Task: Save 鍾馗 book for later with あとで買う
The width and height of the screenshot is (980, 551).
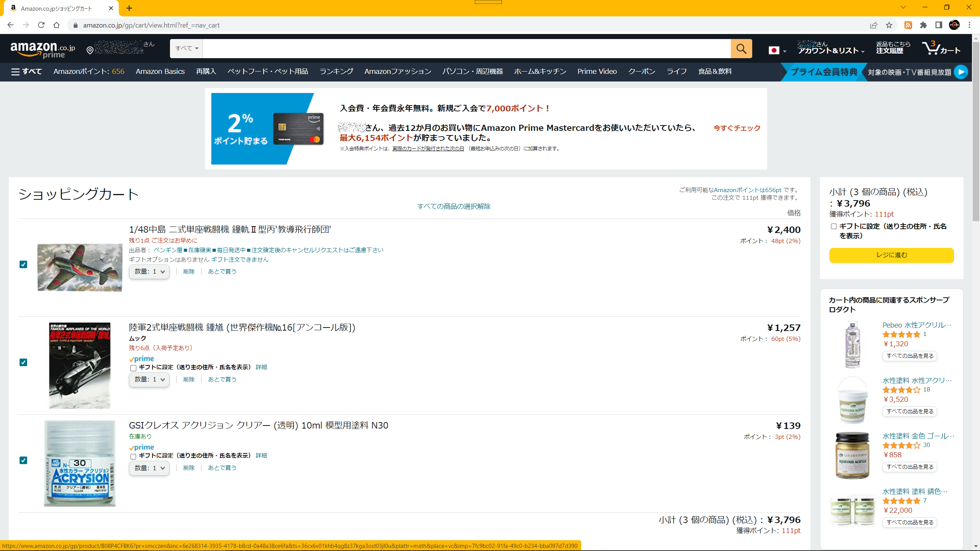Action: 222,380
